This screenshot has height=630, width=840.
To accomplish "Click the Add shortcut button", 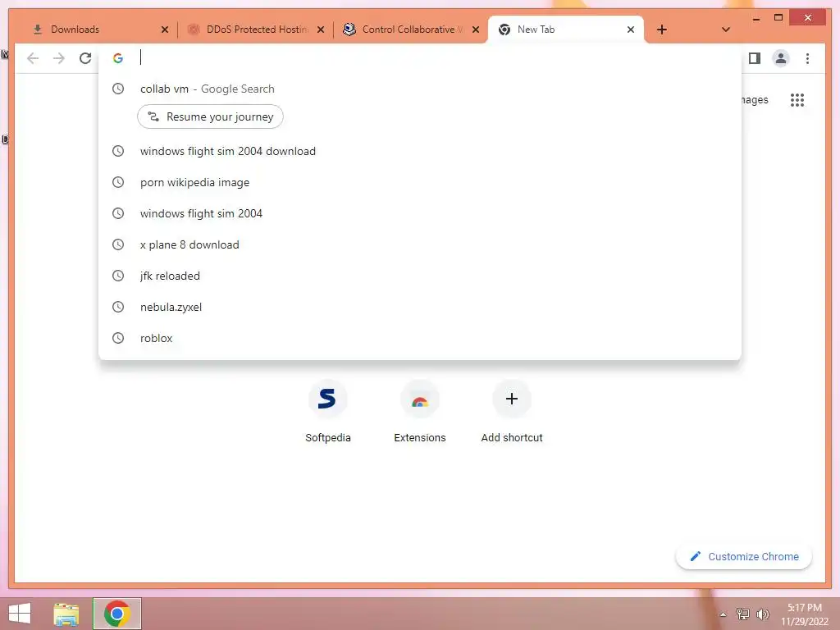I will [512, 412].
